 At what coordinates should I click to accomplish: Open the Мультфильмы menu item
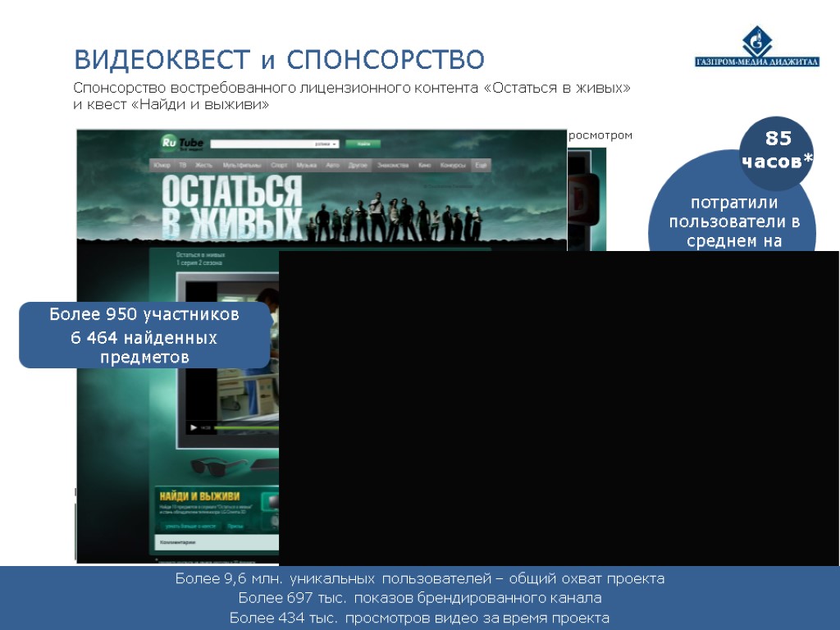coord(242,165)
